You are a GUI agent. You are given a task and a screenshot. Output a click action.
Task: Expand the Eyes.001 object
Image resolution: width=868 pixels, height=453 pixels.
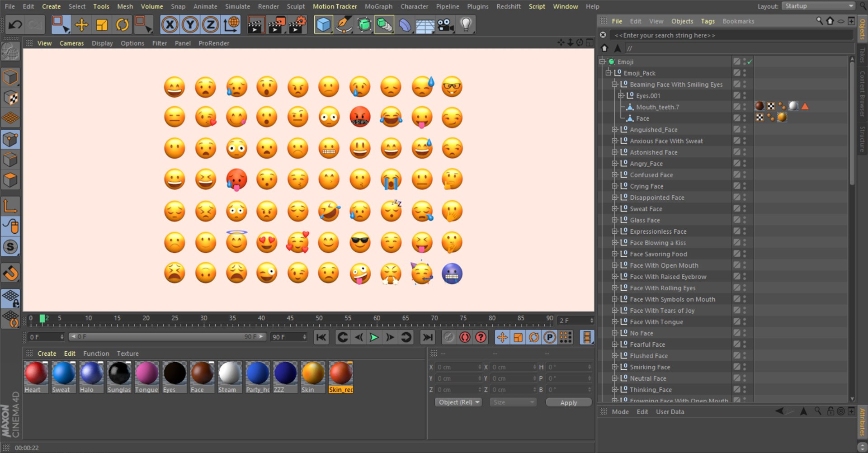621,95
